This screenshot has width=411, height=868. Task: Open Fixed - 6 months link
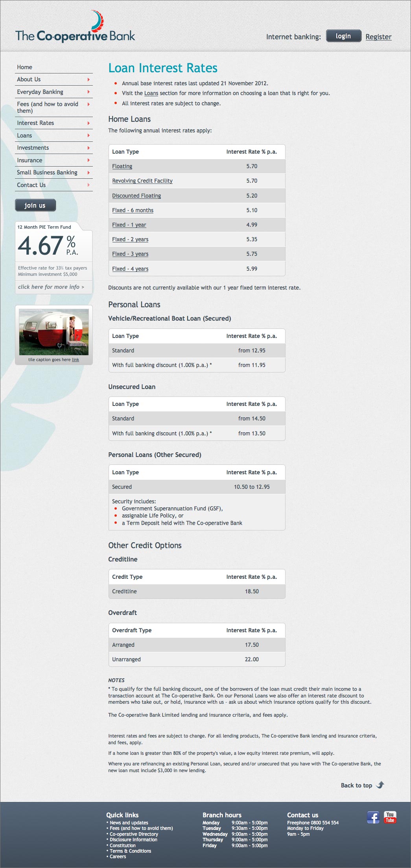point(133,210)
